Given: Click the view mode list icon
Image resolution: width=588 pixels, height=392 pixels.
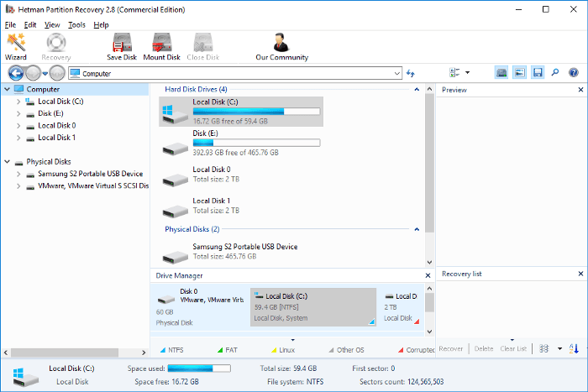Looking at the screenshot, I should (x=454, y=72).
